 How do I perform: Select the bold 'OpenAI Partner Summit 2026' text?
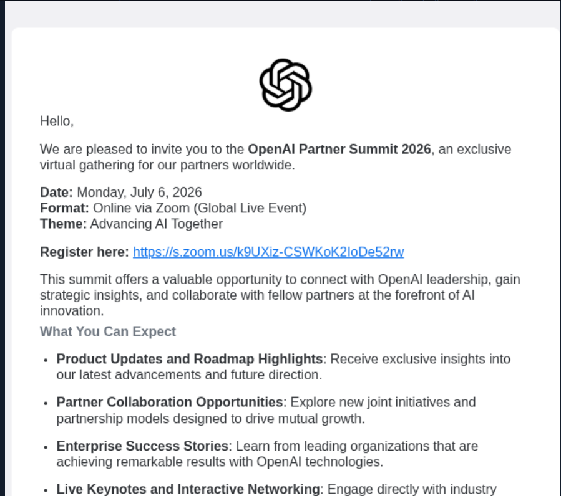click(x=339, y=149)
